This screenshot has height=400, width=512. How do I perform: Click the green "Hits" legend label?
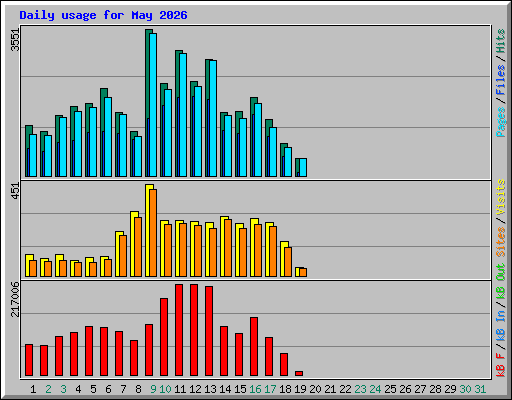tap(501, 41)
